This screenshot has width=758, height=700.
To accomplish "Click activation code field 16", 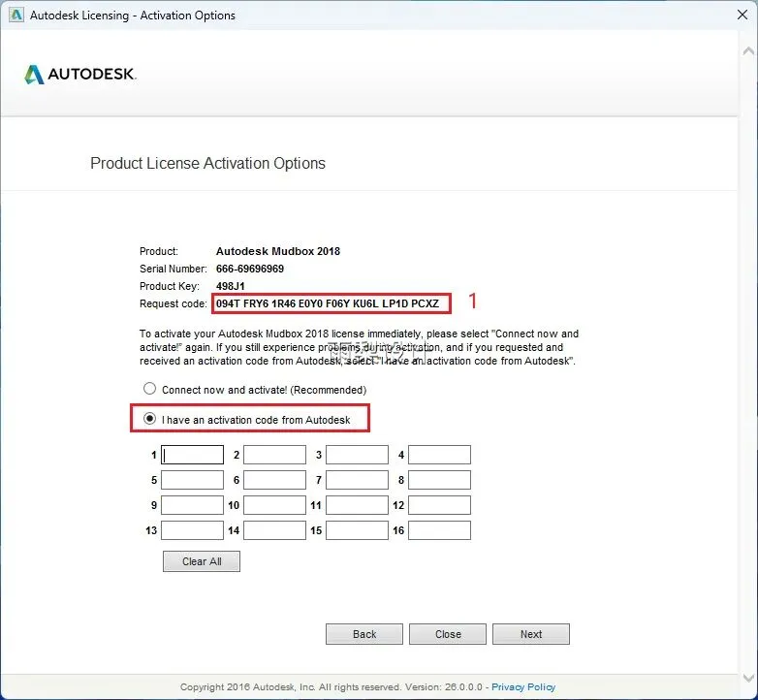I will 439,530.
